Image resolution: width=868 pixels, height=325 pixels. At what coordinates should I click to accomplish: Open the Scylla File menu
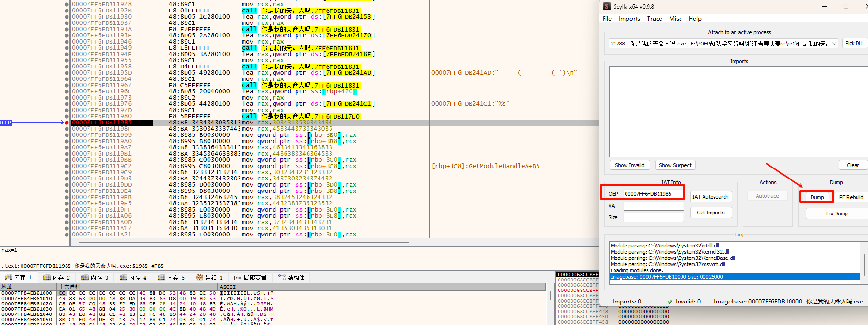click(x=607, y=19)
